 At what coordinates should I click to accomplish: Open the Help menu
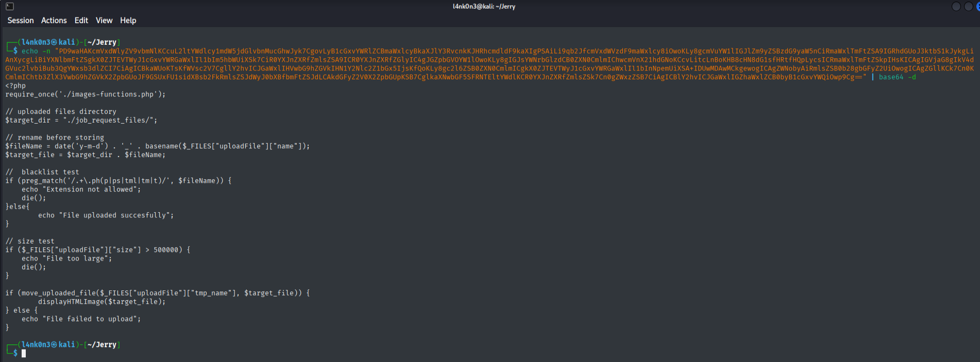(x=128, y=21)
